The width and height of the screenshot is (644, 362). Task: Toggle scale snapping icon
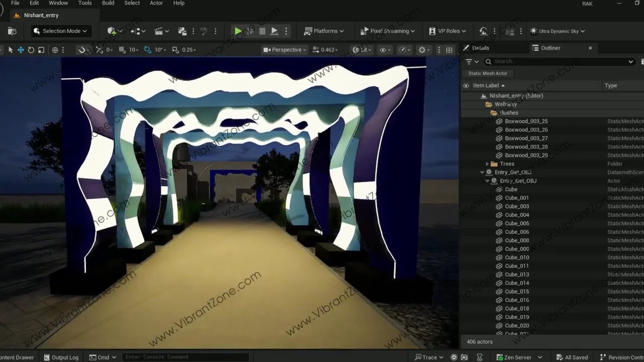pyautogui.click(x=175, y=50)
